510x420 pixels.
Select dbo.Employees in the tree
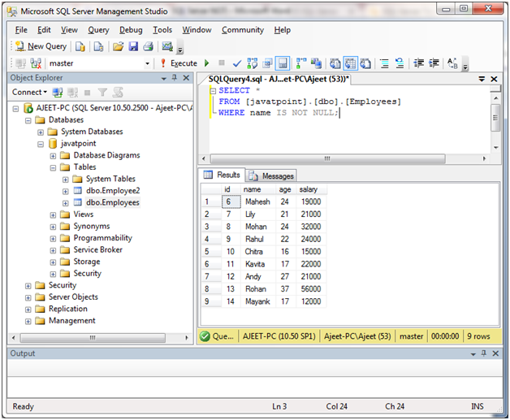pyautogui.click(x=113, y=202)
